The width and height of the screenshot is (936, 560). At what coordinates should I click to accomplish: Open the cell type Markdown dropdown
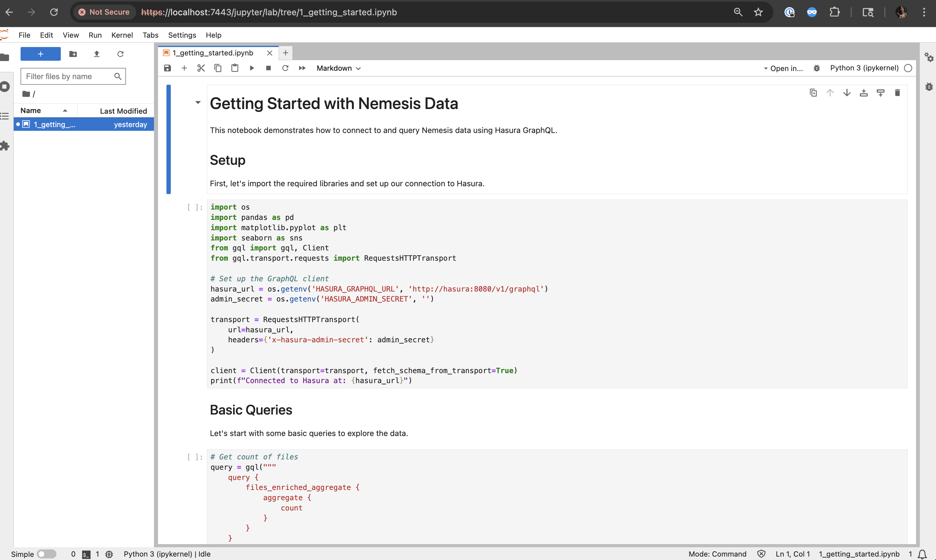(x=338, y=68)
